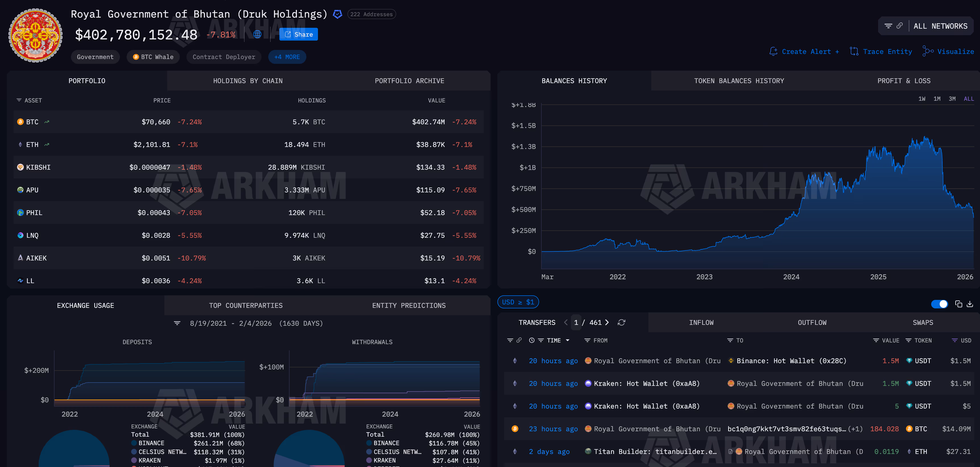
Task: Go to the next transfers page
Action: pyautogui.click(x=607, y=323)
